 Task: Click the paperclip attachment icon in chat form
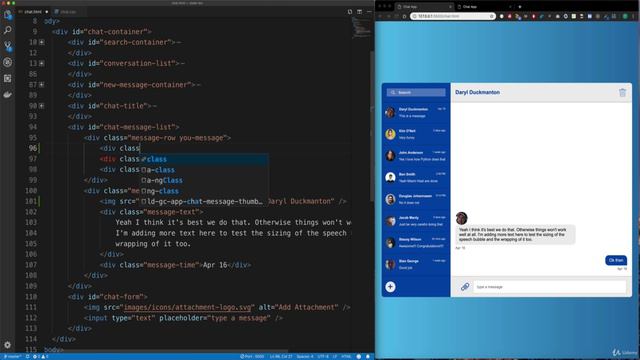[x=464, y=287]
